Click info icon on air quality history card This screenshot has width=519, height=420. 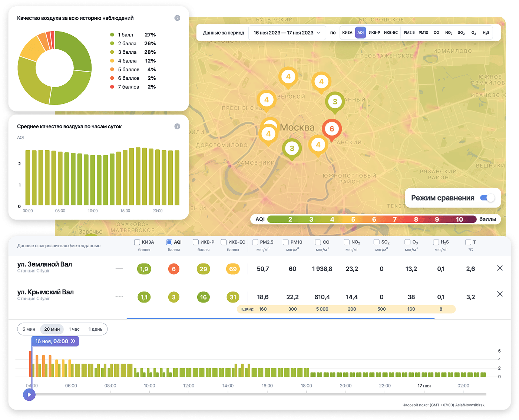[177, 18]
